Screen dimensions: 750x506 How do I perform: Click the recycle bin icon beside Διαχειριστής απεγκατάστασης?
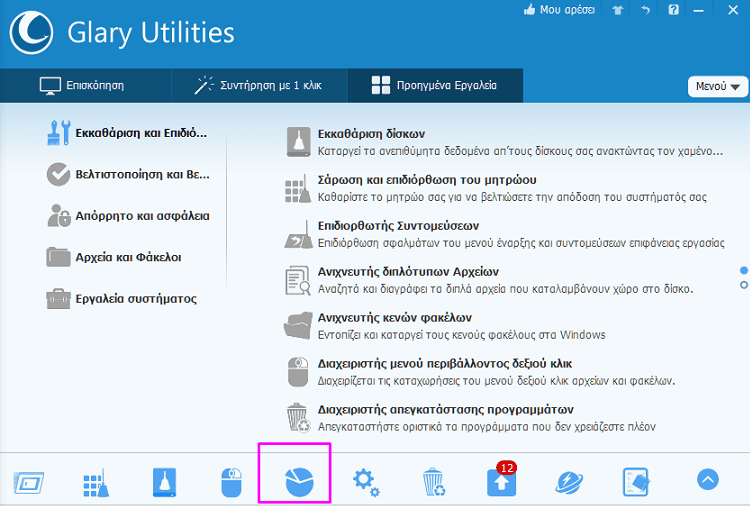click(298, 418)
